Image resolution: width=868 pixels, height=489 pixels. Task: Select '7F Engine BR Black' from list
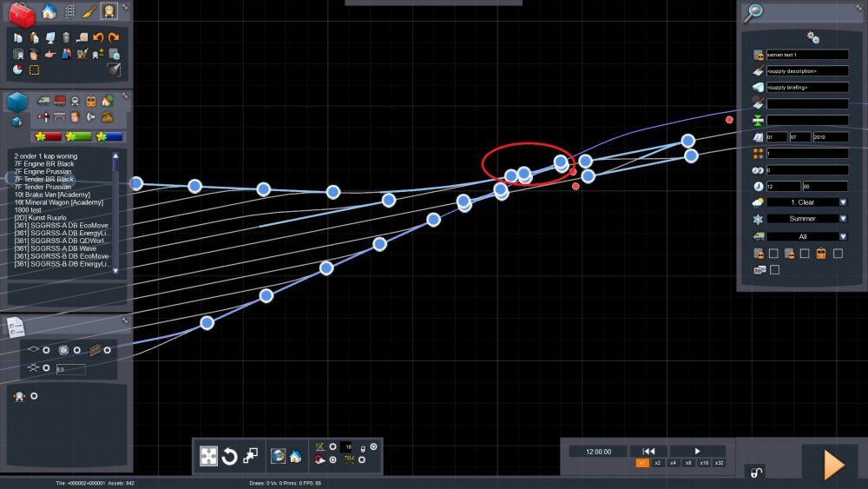(x=44, y=163)
